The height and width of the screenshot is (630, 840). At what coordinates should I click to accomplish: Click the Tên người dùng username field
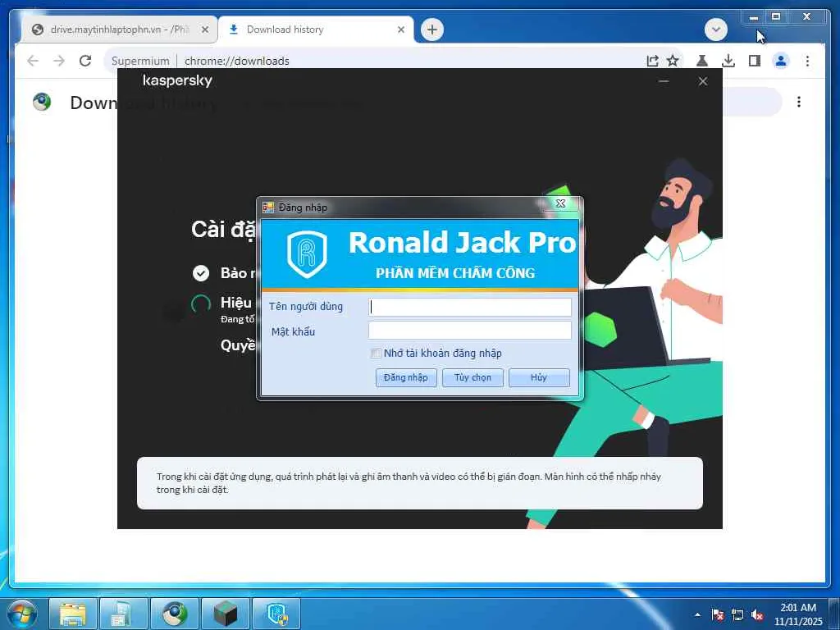[x=470, y=307]
